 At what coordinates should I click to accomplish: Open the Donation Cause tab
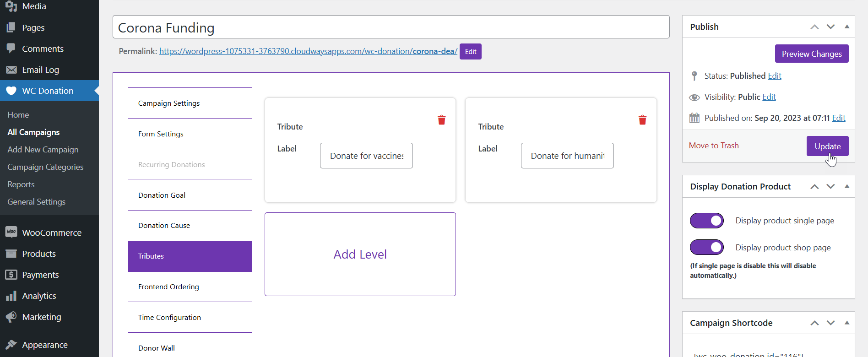190,226
